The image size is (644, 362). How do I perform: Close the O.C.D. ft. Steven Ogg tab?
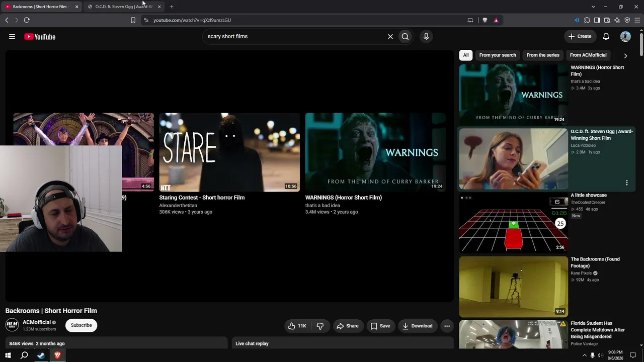point(159,7)
